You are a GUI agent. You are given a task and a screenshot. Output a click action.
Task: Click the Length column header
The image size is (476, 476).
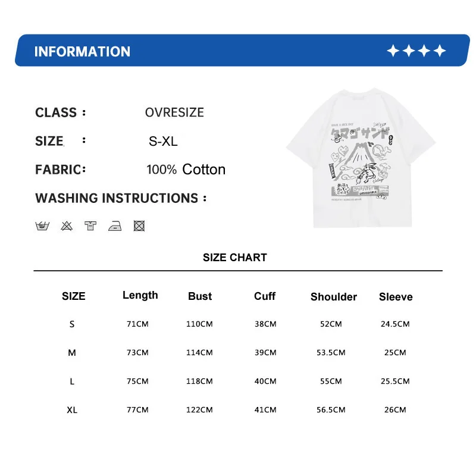pos(140,295)
